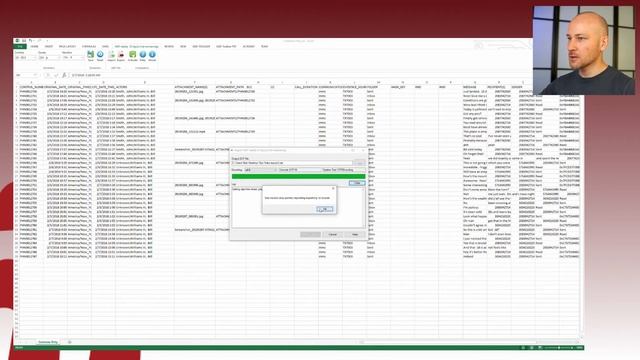Close the message box with its X

click(333, 189)
